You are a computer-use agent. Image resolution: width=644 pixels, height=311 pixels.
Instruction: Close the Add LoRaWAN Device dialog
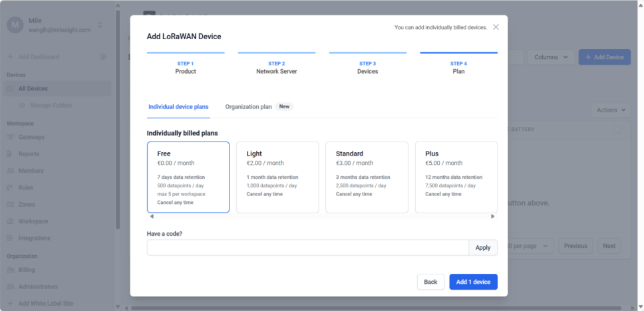click(x=496, y=27)
